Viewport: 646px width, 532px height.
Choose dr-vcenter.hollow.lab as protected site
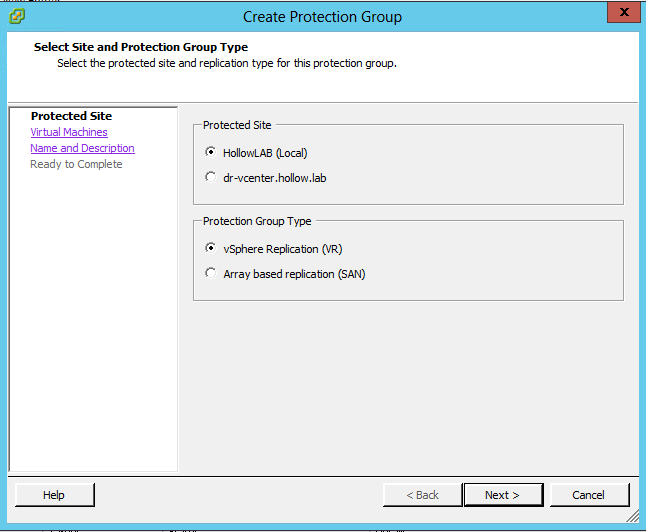(210, 177)
